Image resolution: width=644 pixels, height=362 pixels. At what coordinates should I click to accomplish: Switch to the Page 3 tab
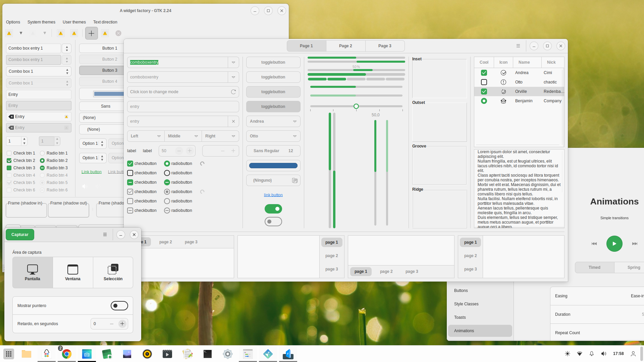(385, 46)
